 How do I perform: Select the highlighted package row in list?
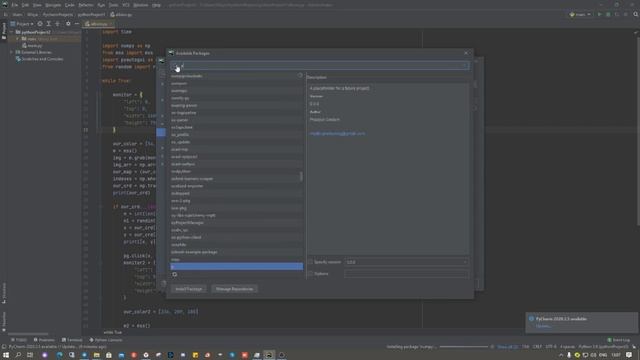tap(237, 267)
